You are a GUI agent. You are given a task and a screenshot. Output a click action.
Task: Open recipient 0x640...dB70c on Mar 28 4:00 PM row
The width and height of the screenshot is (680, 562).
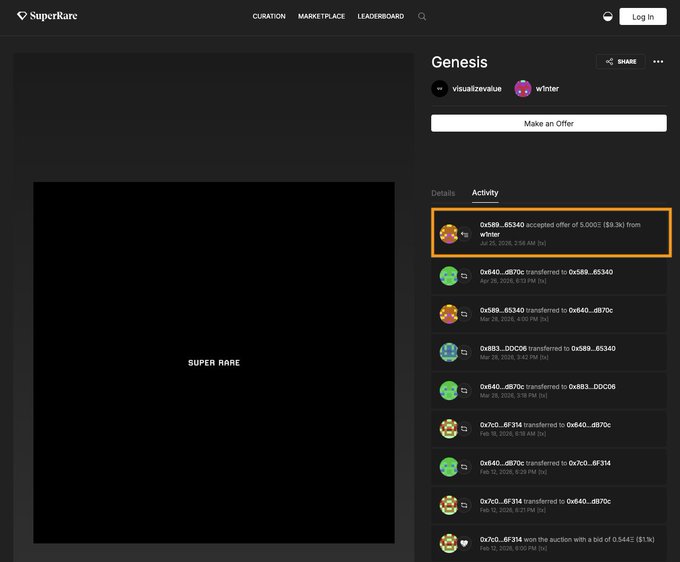coord(591,310)
